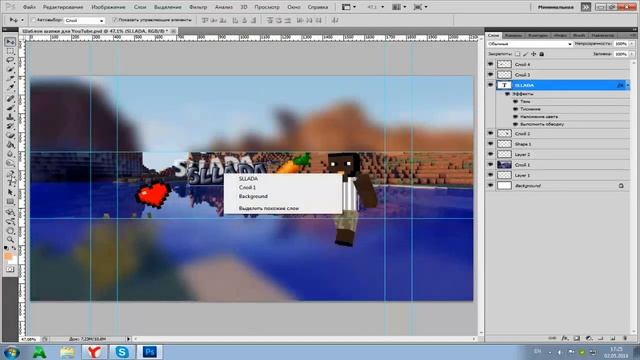The height and width of the screenshot is (360, 640).
Task: Click the Windows Start button
Action: [11, 352]
